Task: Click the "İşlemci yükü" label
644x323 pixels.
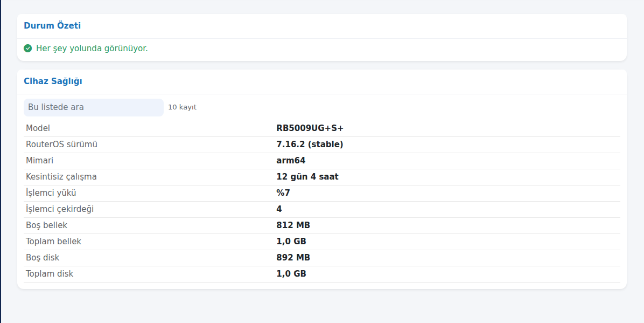Action: pyautogui.click(x=51, y=193)
